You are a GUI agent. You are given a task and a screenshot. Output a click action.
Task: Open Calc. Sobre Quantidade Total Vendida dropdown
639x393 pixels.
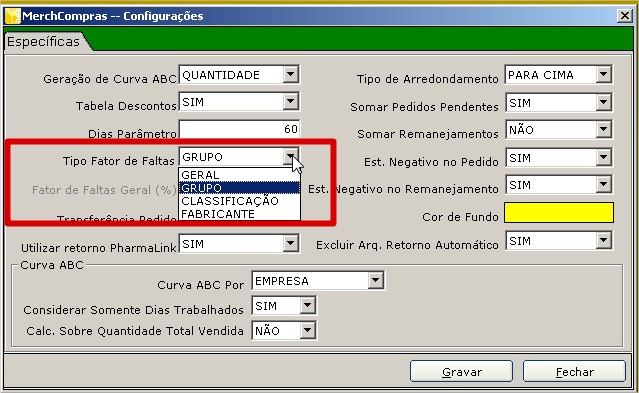(308, 330)
